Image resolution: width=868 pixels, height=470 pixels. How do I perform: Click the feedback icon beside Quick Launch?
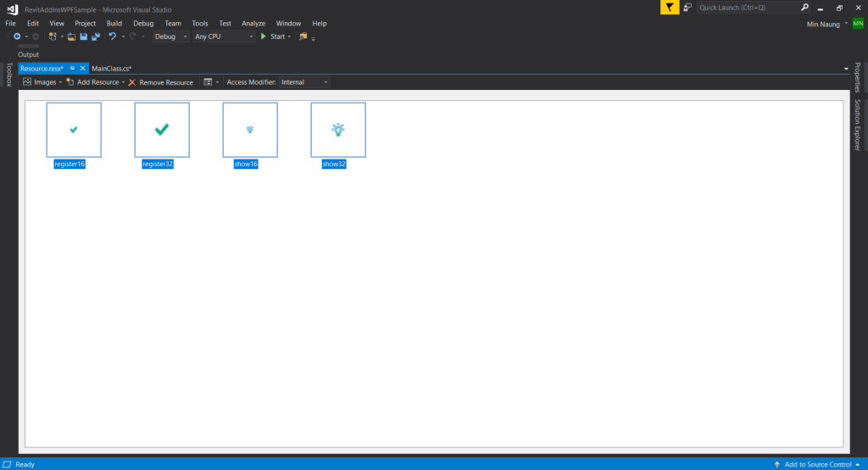[687, 8]
